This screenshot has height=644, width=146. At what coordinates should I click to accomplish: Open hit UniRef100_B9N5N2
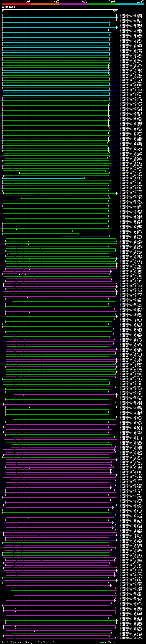131,620
